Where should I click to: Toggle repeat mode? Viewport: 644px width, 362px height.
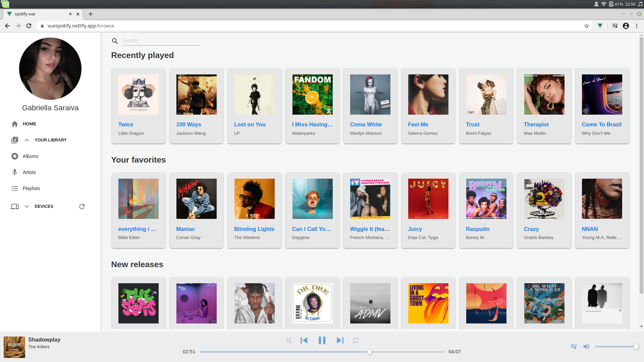click(356, 341)
